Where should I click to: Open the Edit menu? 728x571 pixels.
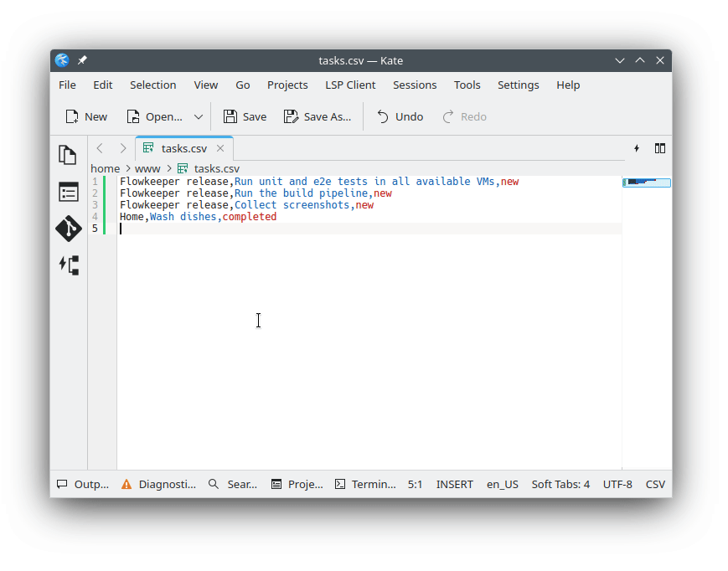tap(102, 85)
